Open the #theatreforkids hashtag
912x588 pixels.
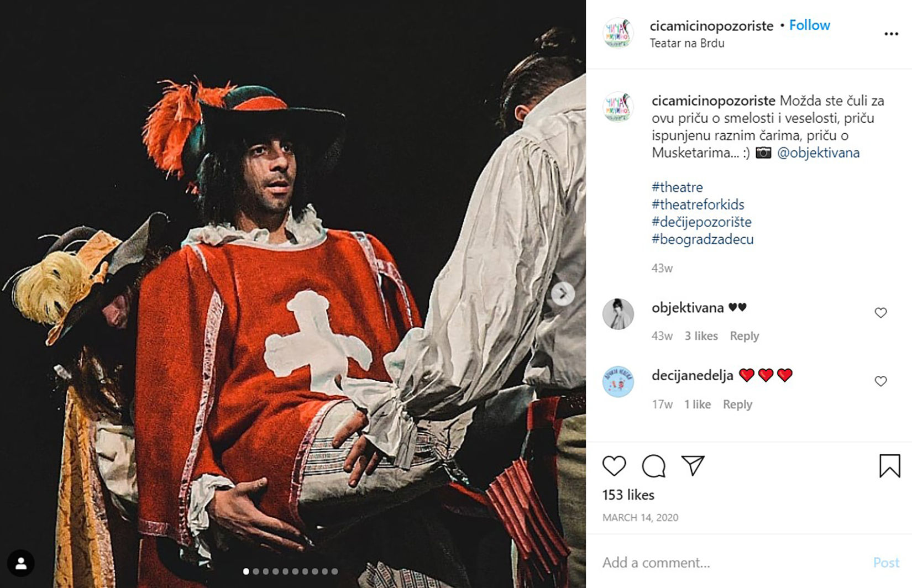(698, 204)
